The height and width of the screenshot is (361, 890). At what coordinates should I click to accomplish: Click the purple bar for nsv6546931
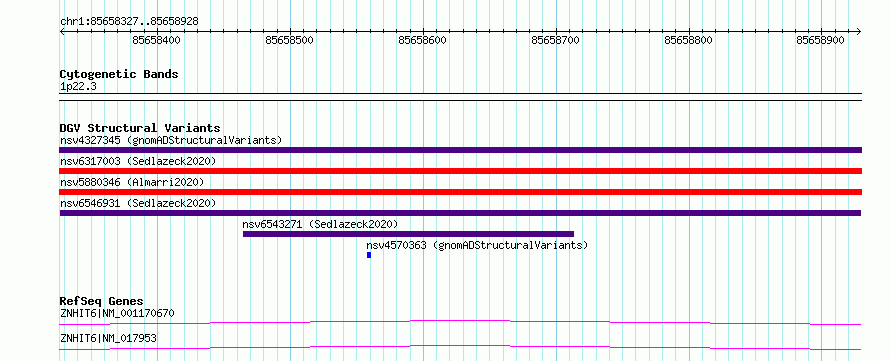click(460, 213)
